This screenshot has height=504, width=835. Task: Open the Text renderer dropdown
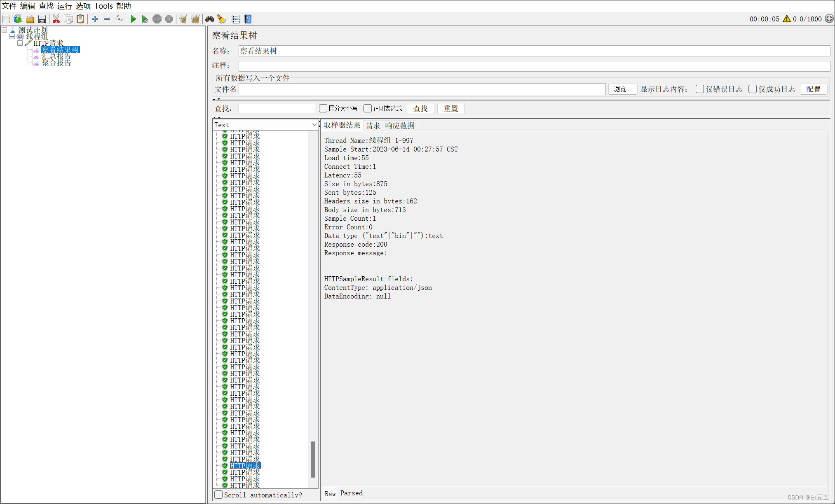(x=265, y=125)
